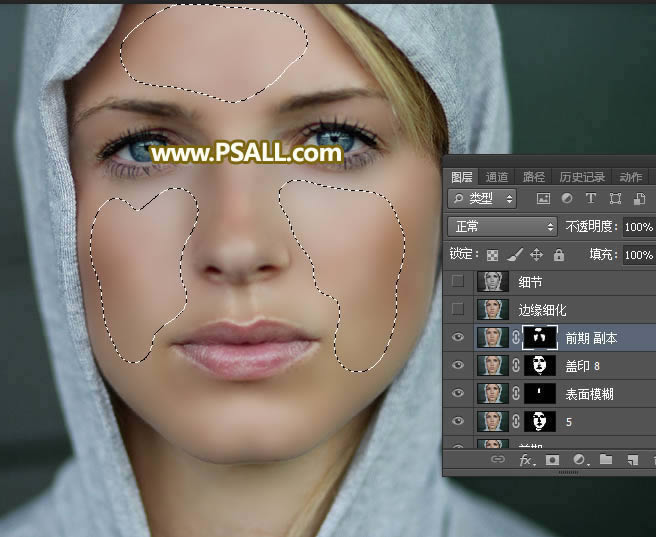Viewport: 656px width, 537px height.
Task: Show the 细节 layer
Action: [458, 282]
